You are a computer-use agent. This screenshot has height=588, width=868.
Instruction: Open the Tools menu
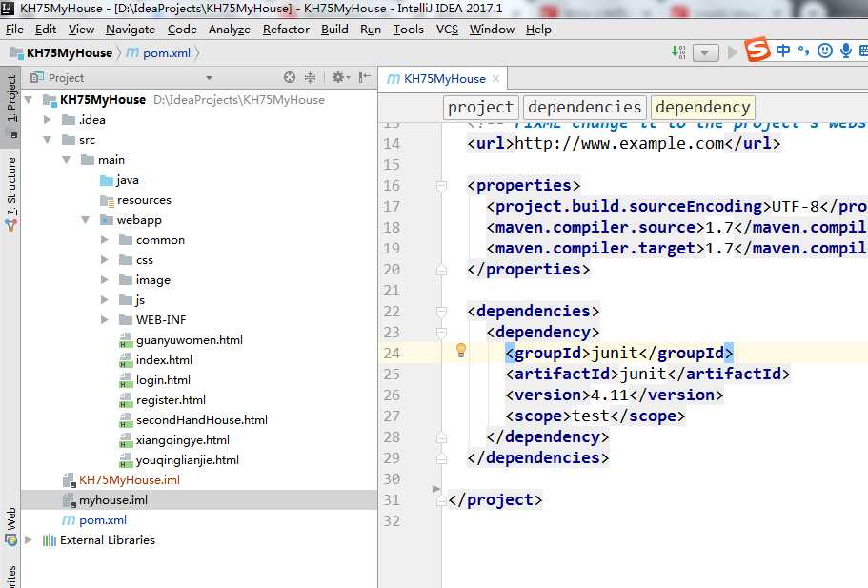tap(409, 30)
